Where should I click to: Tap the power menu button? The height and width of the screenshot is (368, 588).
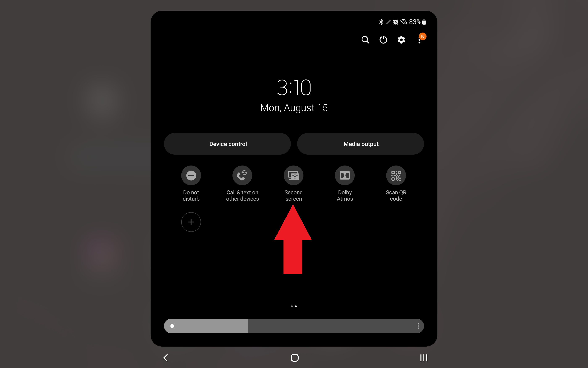pyautogui.click(x=383, y=39)
